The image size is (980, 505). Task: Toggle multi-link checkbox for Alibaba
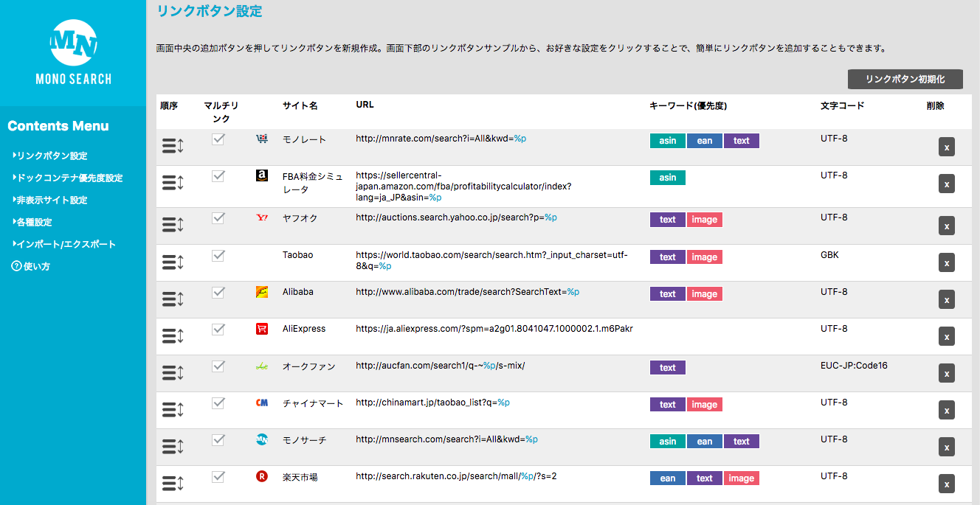coord(218,292)
